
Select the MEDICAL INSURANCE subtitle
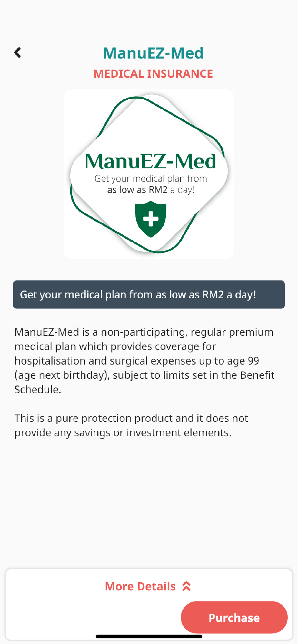(x=153, y=74)
